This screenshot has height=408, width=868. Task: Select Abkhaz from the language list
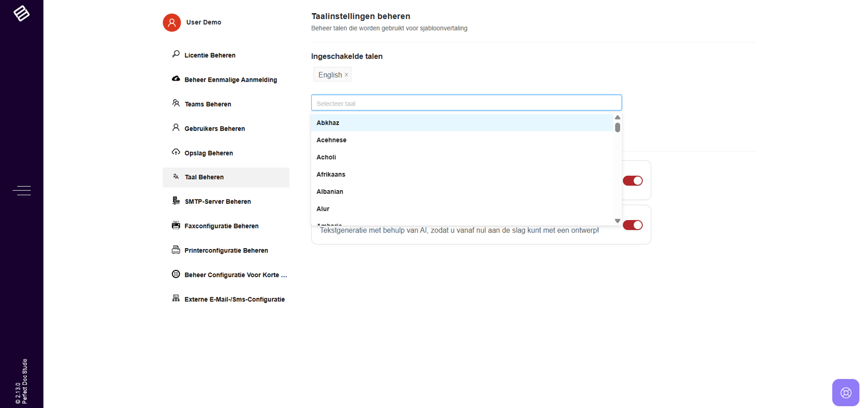click(328, 123)
